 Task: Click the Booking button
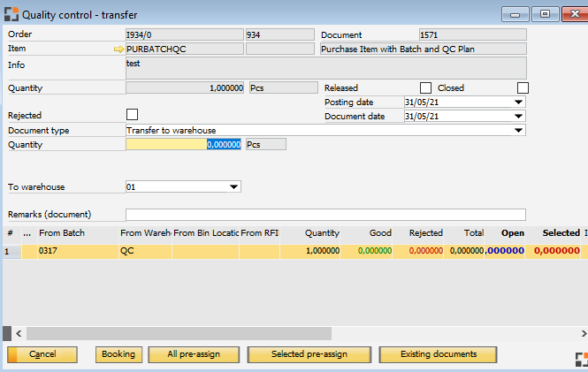(118, 354)
